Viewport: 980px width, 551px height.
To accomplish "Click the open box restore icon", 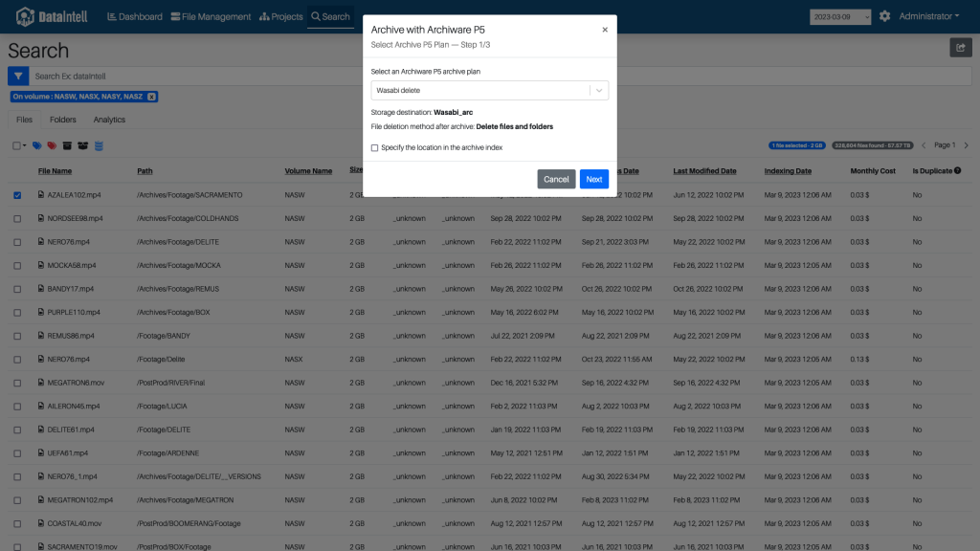I will pos(82,145).
